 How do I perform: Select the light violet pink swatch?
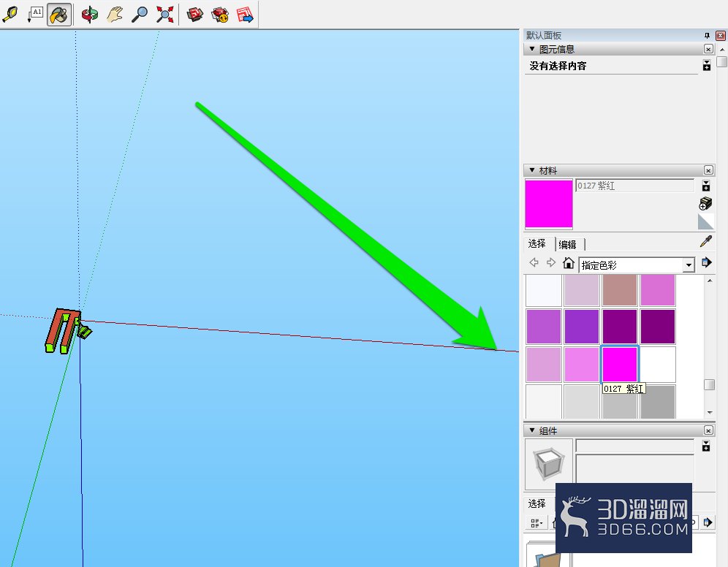[582, 364]
